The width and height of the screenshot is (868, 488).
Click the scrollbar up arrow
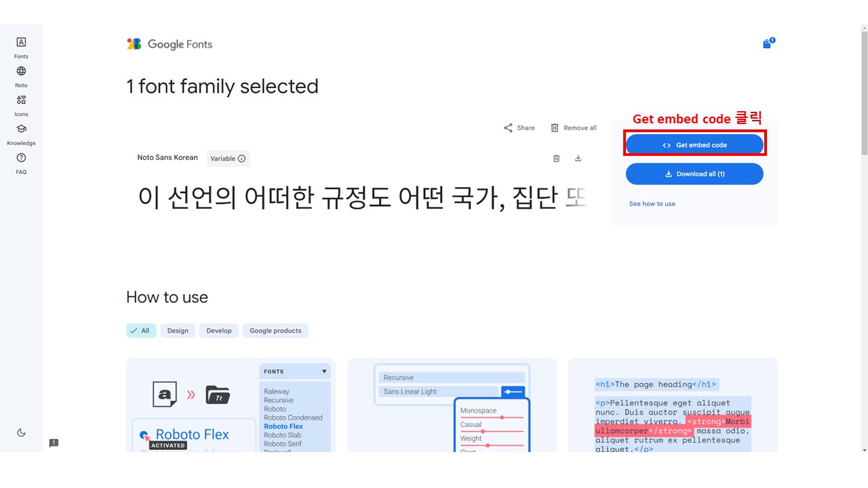click(x=864, y=29)
